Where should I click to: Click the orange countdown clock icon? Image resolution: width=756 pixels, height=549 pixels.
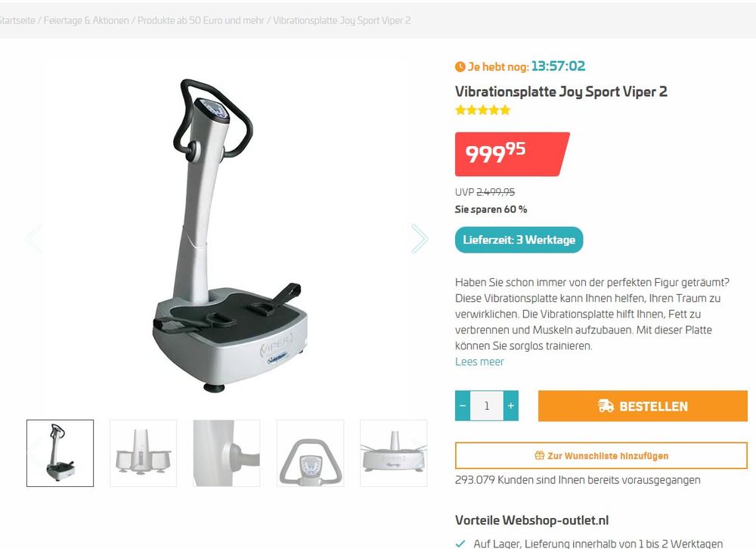[x=460, y=67]
